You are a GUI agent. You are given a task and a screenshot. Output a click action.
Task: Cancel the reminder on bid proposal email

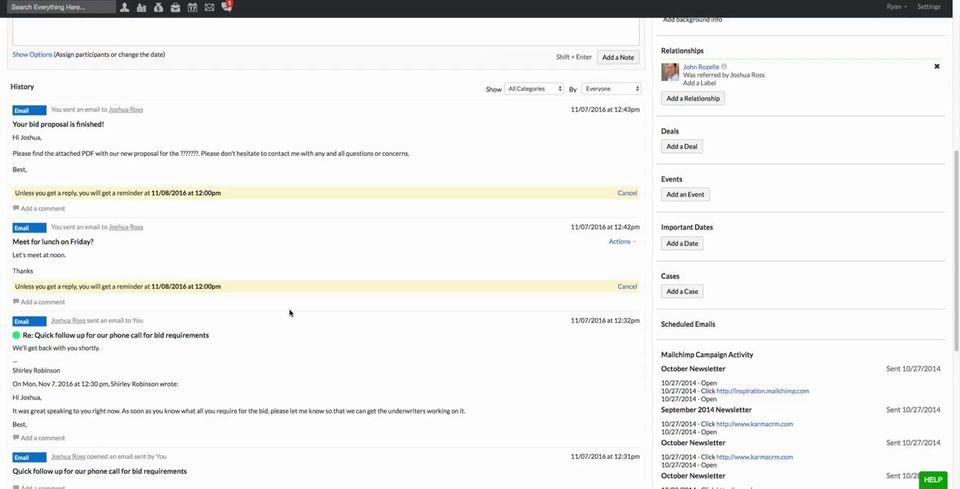[x=627, y=193]
